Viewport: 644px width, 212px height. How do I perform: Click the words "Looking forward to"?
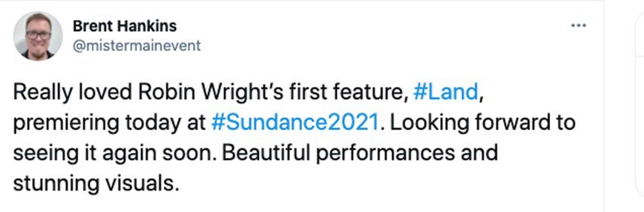tap(482, 122)
